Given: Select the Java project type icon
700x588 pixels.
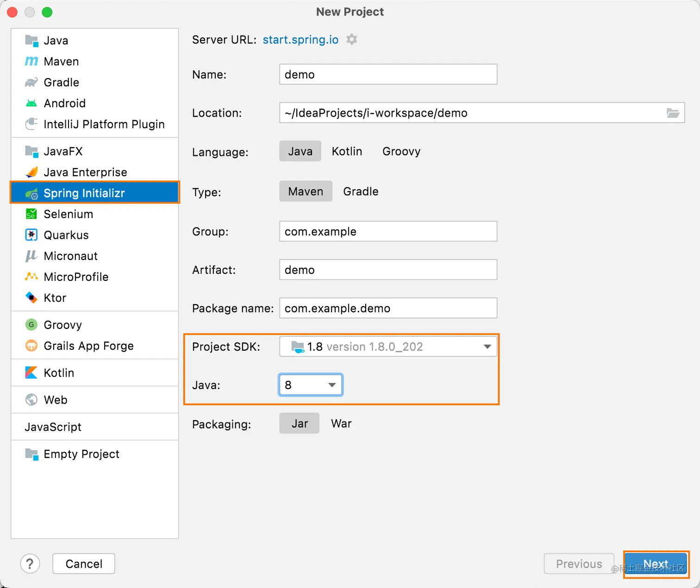Looking at the screenshot, I should 31,41.
